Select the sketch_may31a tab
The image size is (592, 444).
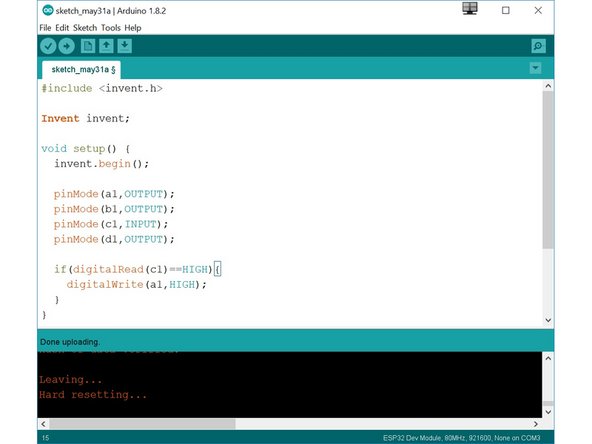coord(82,70)
